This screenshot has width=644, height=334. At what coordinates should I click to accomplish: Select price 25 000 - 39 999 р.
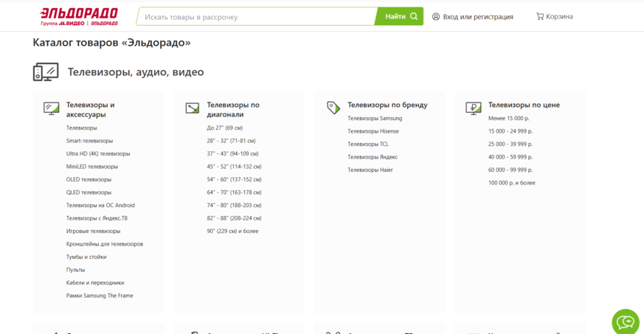(510, 144)
